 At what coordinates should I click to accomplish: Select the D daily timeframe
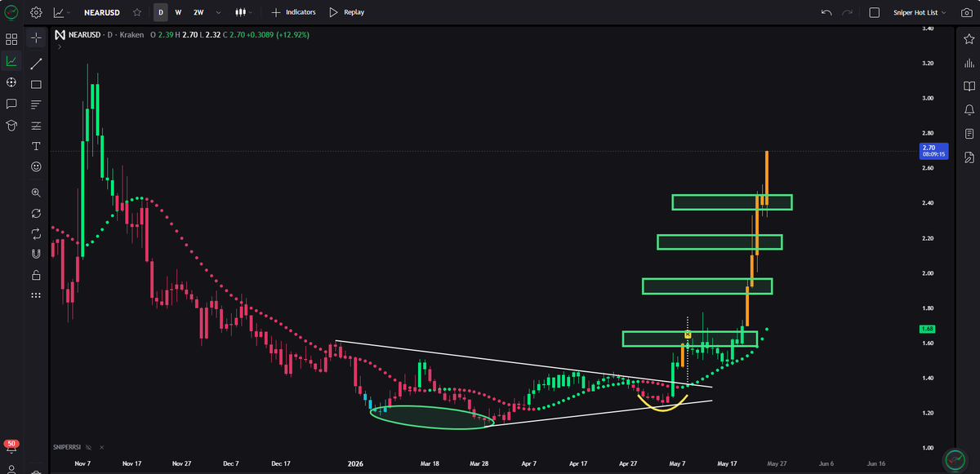click(161, 12)
